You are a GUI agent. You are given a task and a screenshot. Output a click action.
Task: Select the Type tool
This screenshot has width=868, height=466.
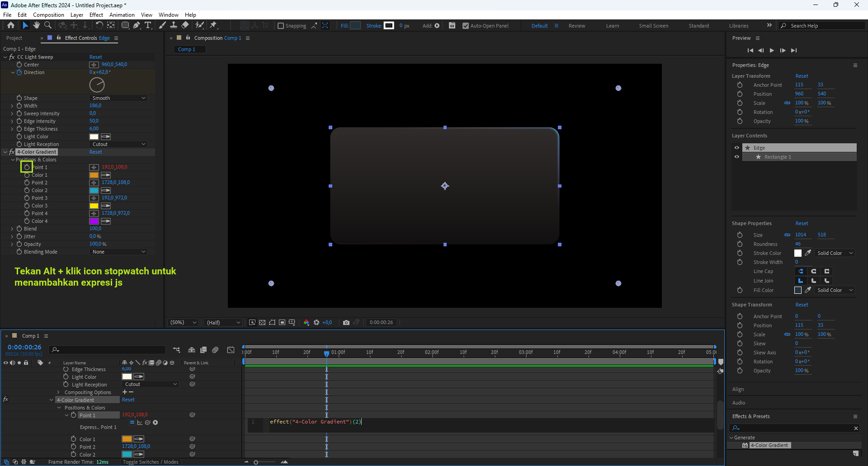[148, 25]
